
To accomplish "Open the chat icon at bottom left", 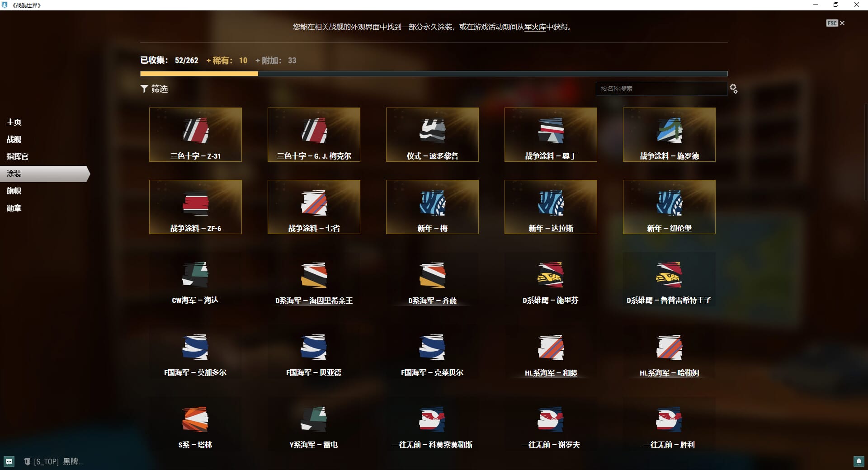I will pos(9,461).
